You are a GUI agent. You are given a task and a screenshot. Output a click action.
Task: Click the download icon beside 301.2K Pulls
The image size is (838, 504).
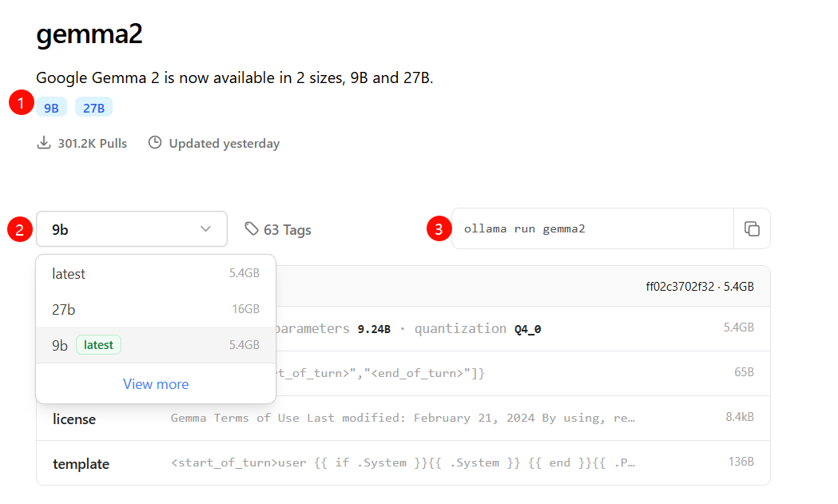coord(44,143)
